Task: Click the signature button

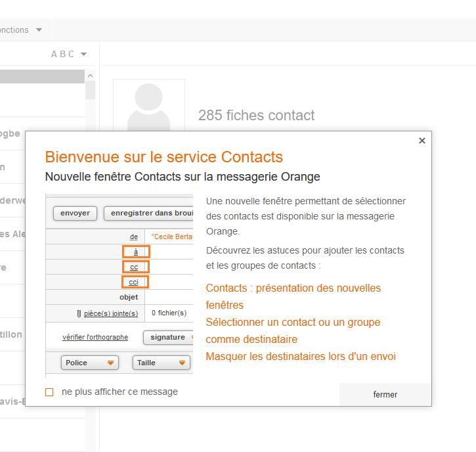Action: (169, 338)
